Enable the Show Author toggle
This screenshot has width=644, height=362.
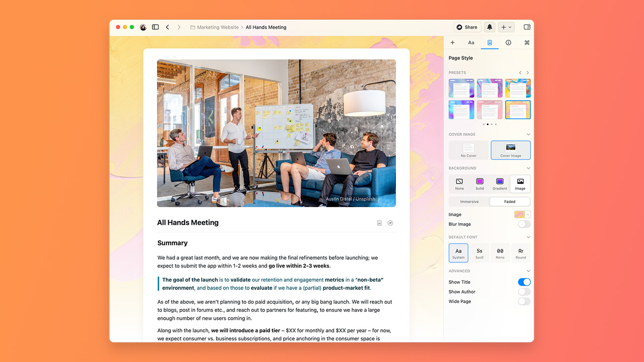point(524,292)
